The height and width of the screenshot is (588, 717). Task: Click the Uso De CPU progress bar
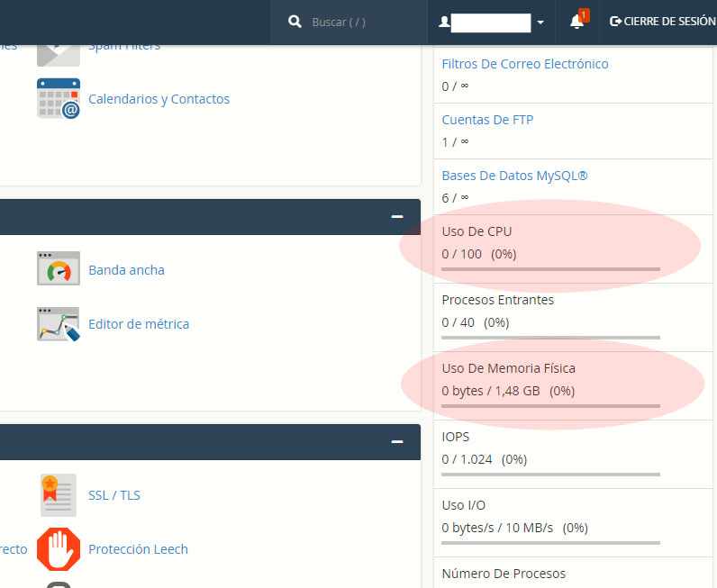[x=550, y=268]
